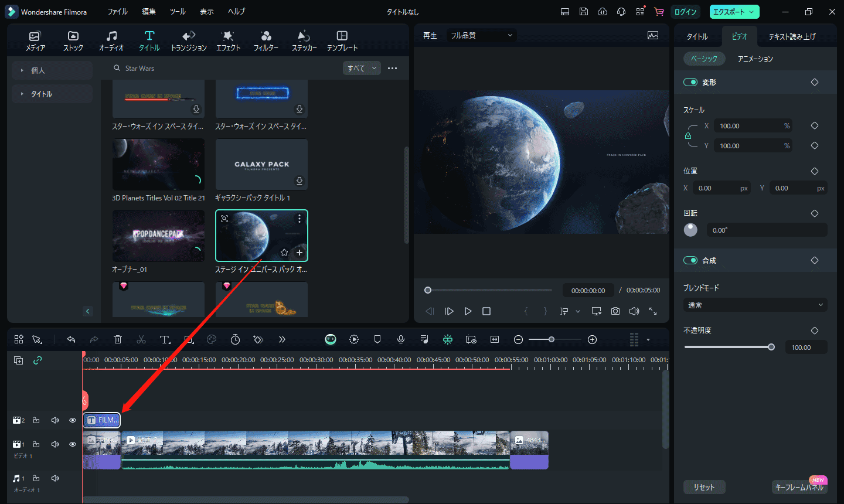The height and width of the screenshot is (504, 844).
Task: Open the ファイル menu
Action: [x=118, y=12]
